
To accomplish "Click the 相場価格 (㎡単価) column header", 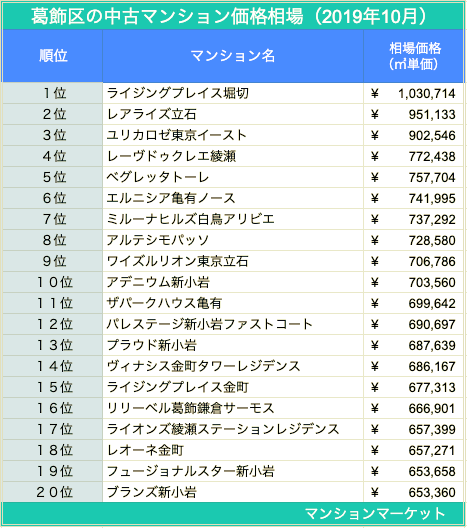I will pos(414,56).
